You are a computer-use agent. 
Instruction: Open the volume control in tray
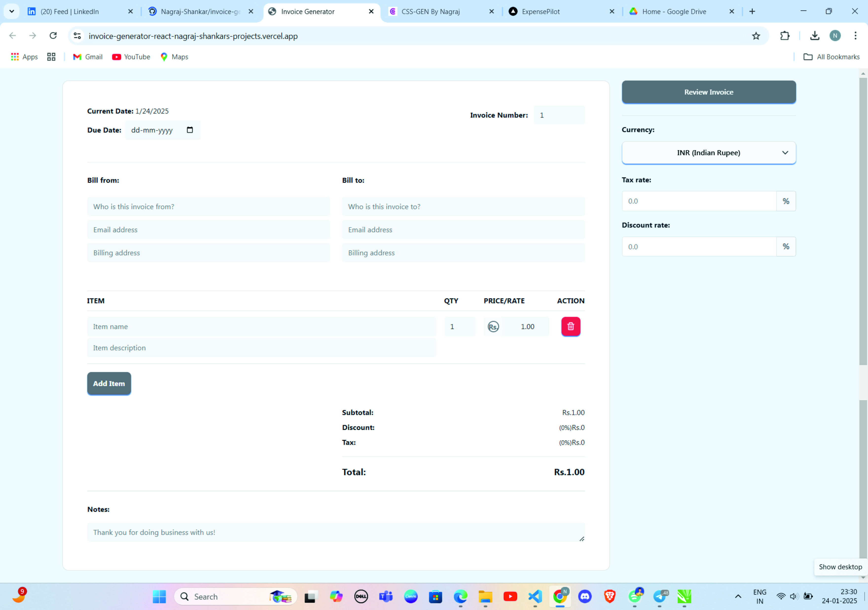(794, 597)
